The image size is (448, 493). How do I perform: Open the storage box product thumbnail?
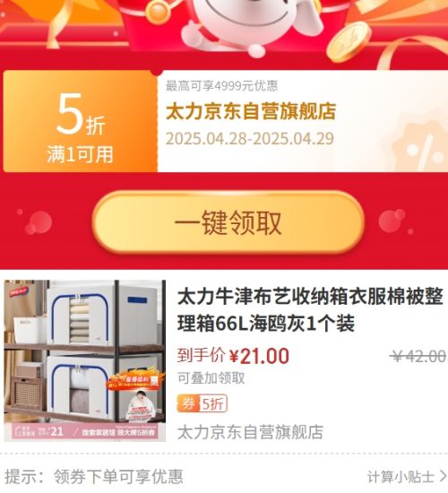pos(85,360)
